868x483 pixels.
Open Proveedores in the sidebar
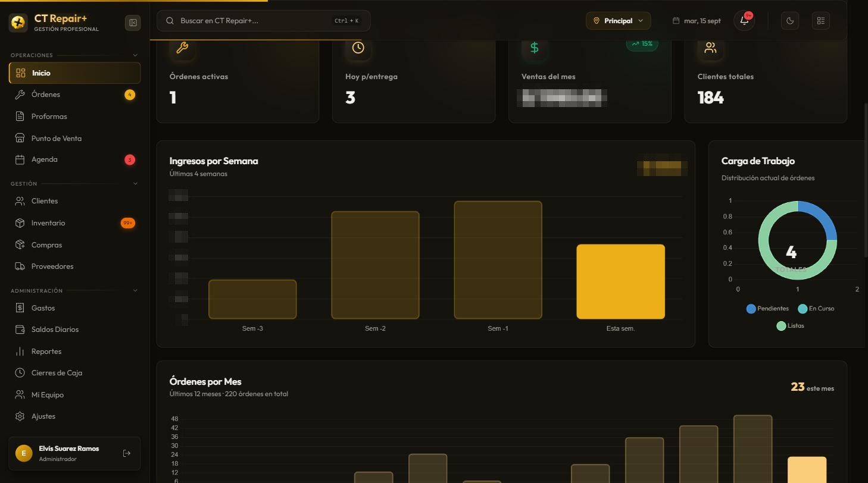pos(75,266)
